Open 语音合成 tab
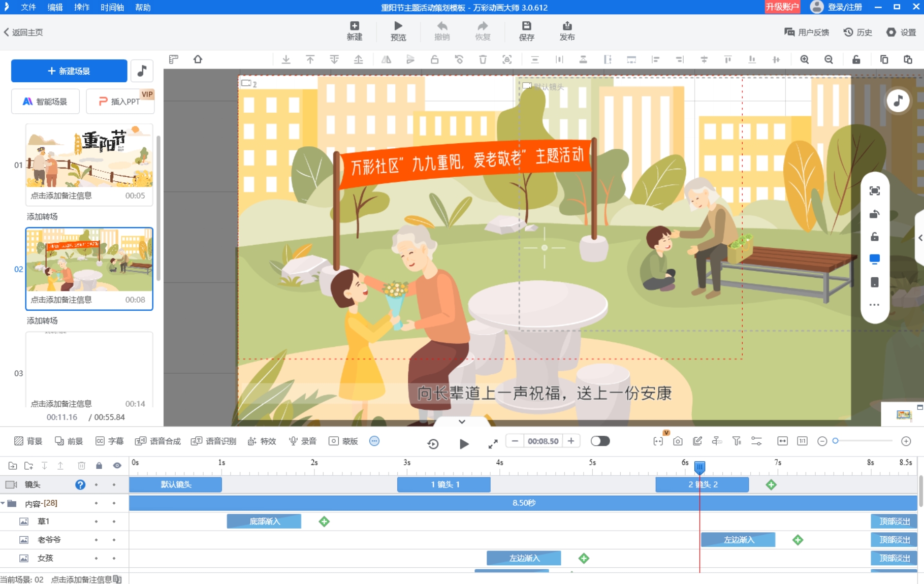This screenshot has height=584, width=924. tap(158, 441)
